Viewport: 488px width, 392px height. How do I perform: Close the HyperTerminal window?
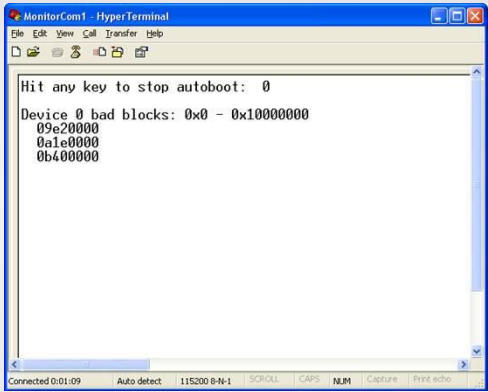point(475,16)
